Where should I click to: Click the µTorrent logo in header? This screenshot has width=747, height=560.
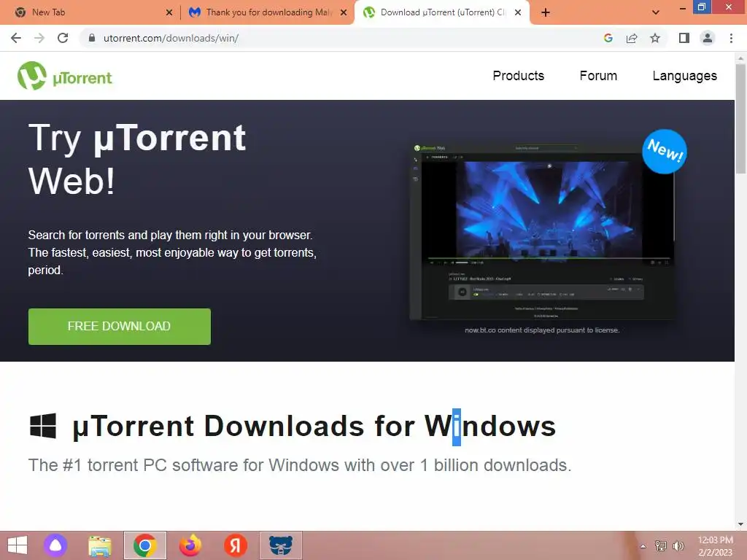click(65, 76)
